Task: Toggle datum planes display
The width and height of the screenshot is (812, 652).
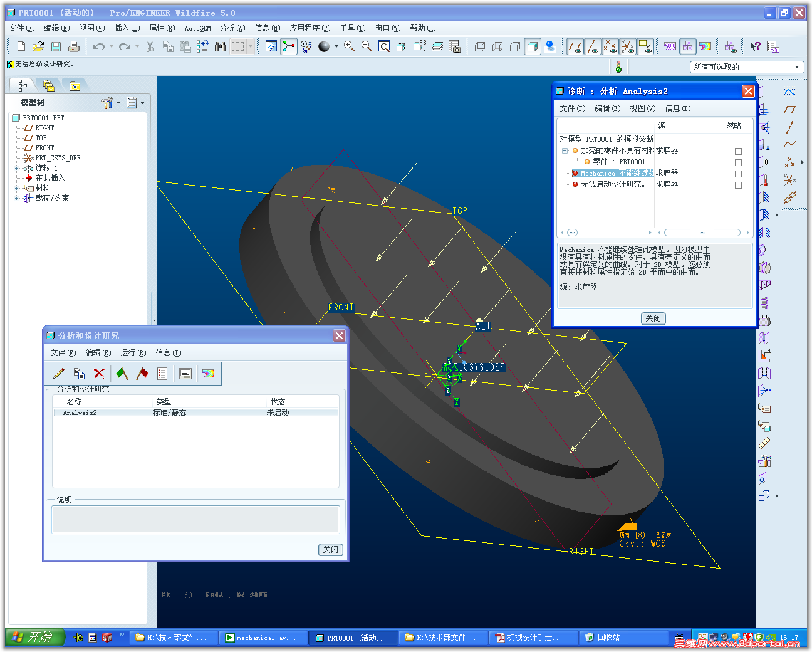Action: (x=575, y=46)
